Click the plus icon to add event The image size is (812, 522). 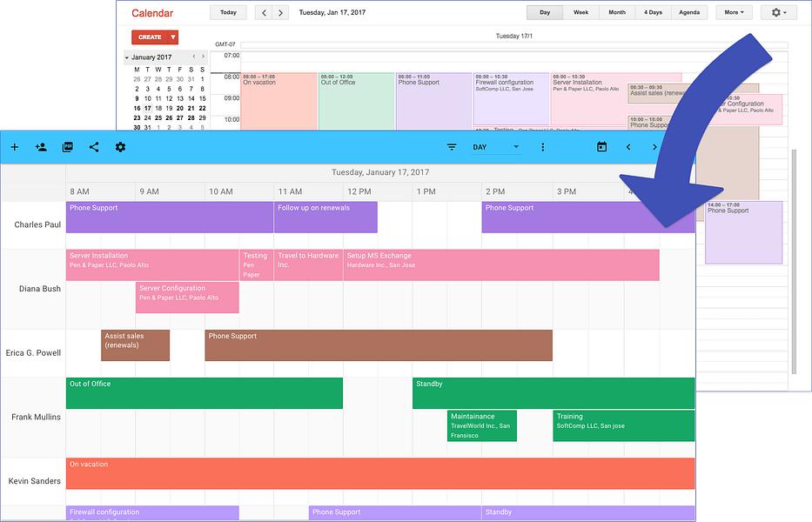coord(15,147)
